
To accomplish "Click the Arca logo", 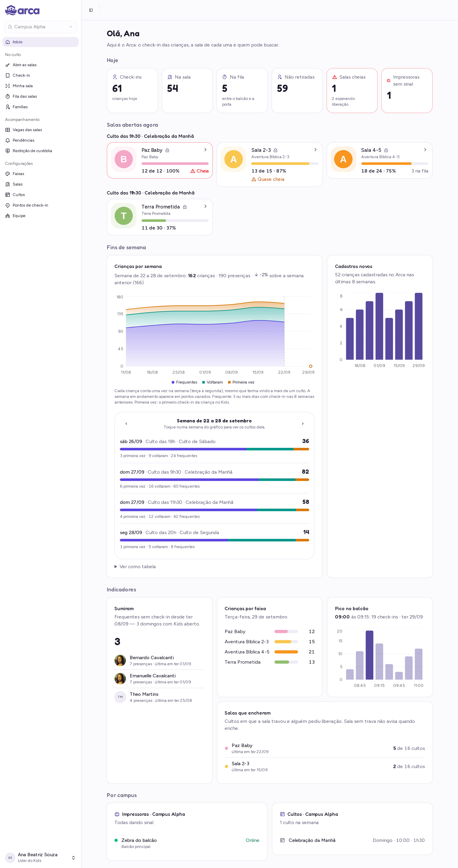I will pyautogui.click(x=22, y=11).
